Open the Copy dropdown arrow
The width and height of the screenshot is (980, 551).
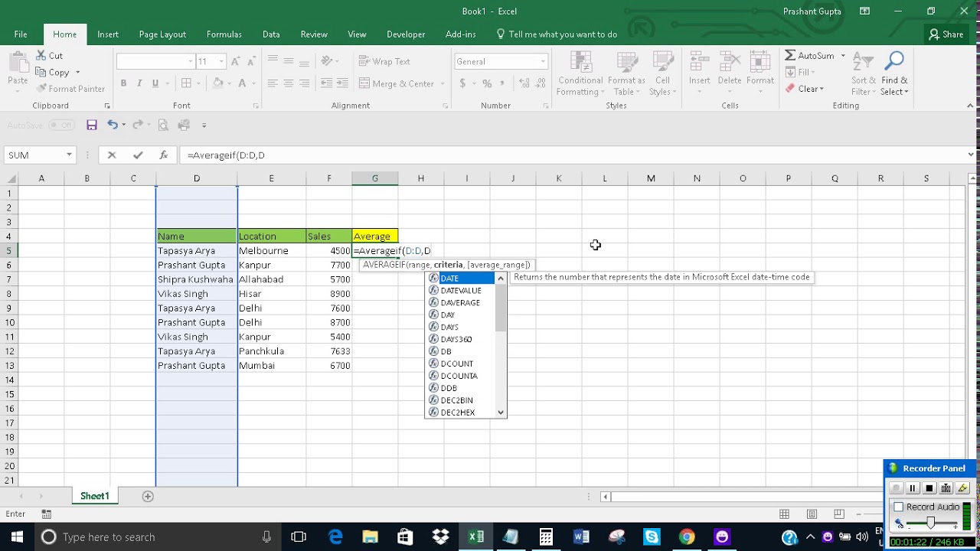(x=77, y=73)
